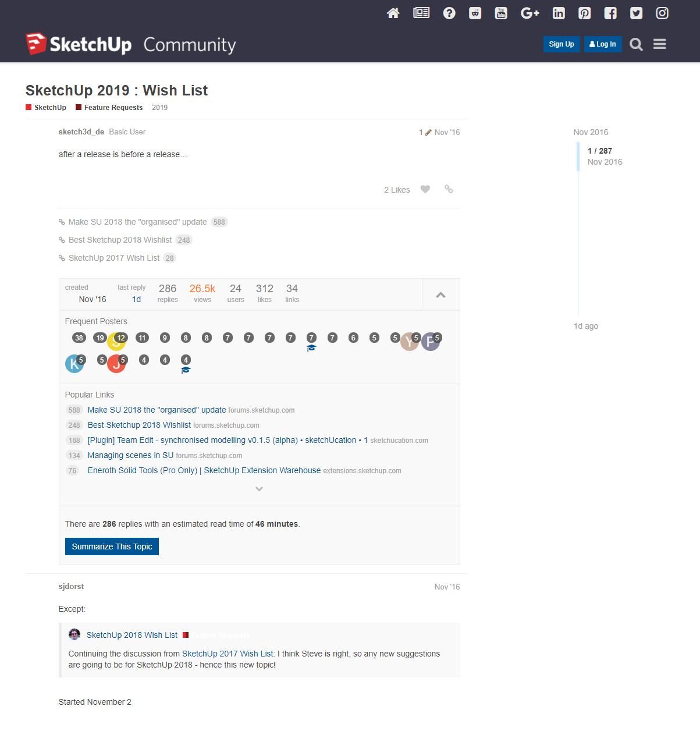Screen dimensions: 700x731
Task: Open the Reddit icon link
Action: click(x=475, y=13)
